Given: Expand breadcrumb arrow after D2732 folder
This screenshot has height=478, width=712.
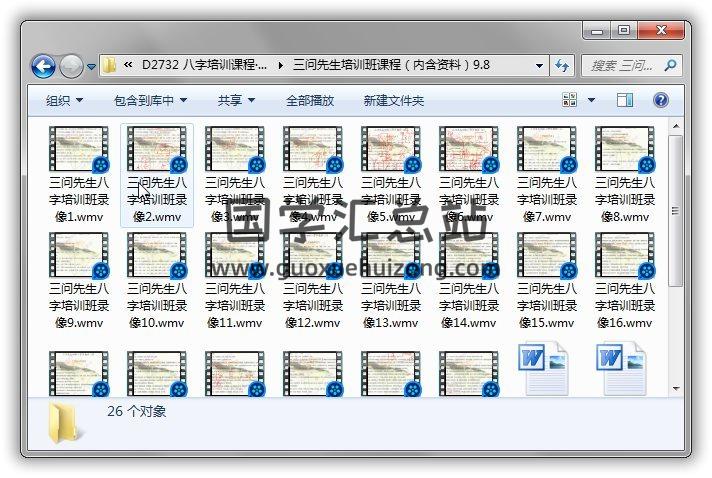Looking at the screenshot, I should click(x=281, y=65).
